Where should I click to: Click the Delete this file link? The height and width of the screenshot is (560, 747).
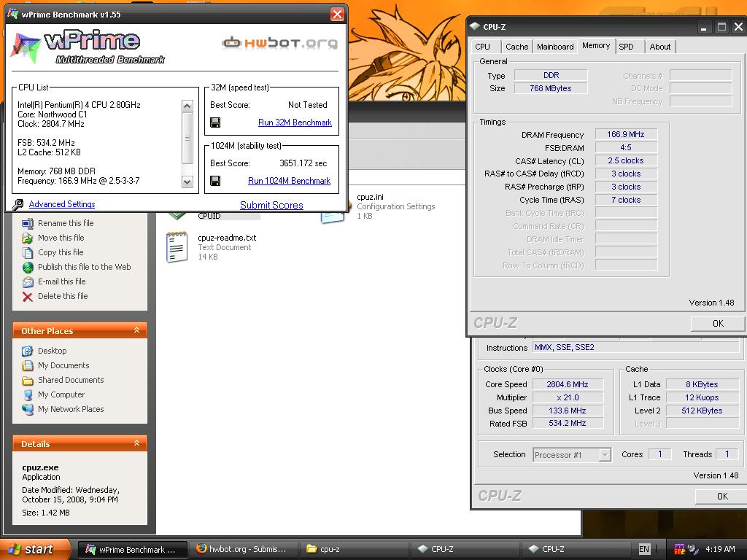click(x=63, y=296)
